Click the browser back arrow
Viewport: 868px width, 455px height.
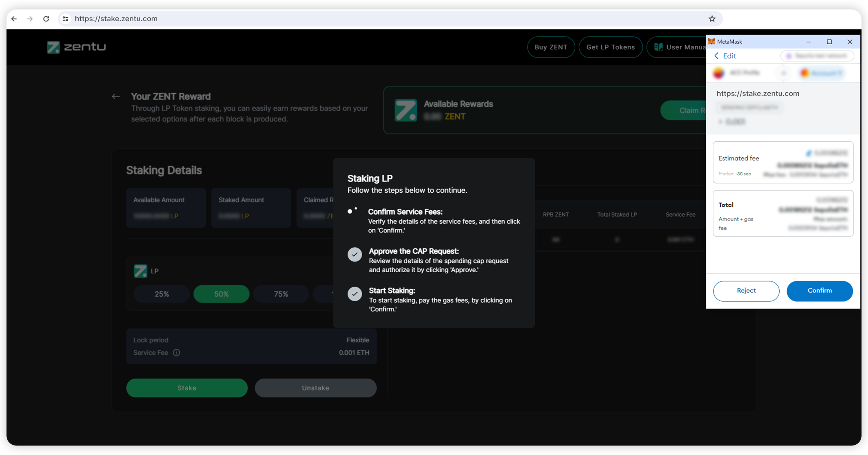[14, 19]
